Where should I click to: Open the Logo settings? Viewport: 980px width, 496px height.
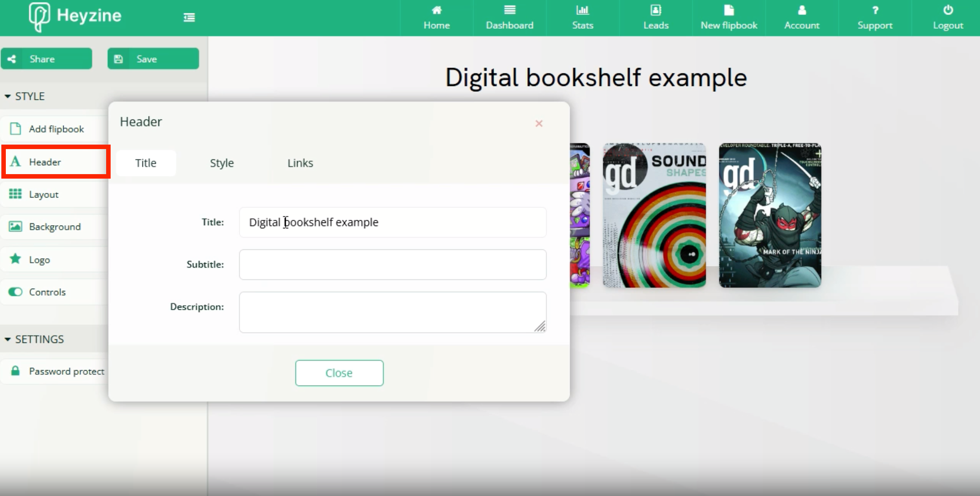coord(40,259)
